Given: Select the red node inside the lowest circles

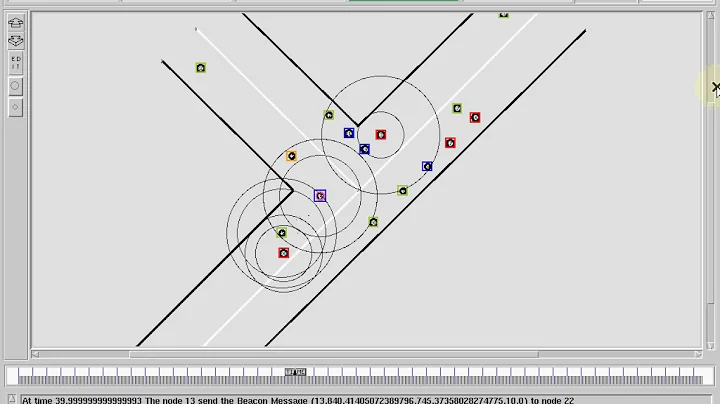Looking at the screenshot, I should 284,253.
